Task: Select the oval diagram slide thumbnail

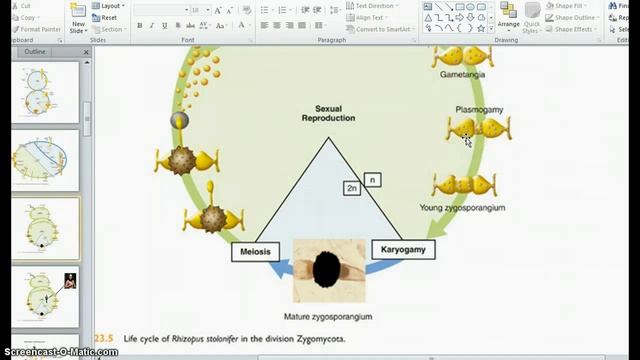Action: click(x=45, y=160)
